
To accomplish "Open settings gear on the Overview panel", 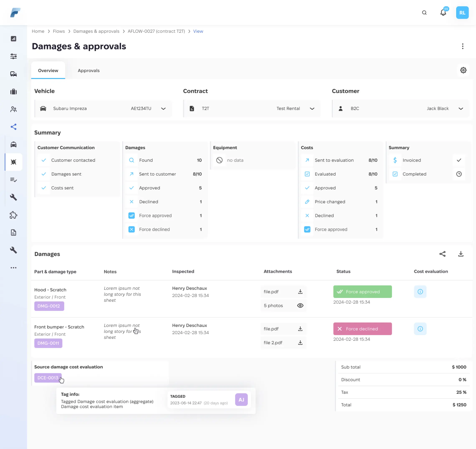I will [x=463, y=70].
